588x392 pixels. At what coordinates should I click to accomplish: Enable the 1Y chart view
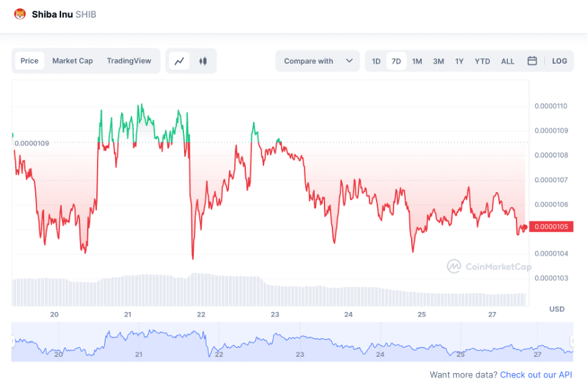click(x=459, y=61)
